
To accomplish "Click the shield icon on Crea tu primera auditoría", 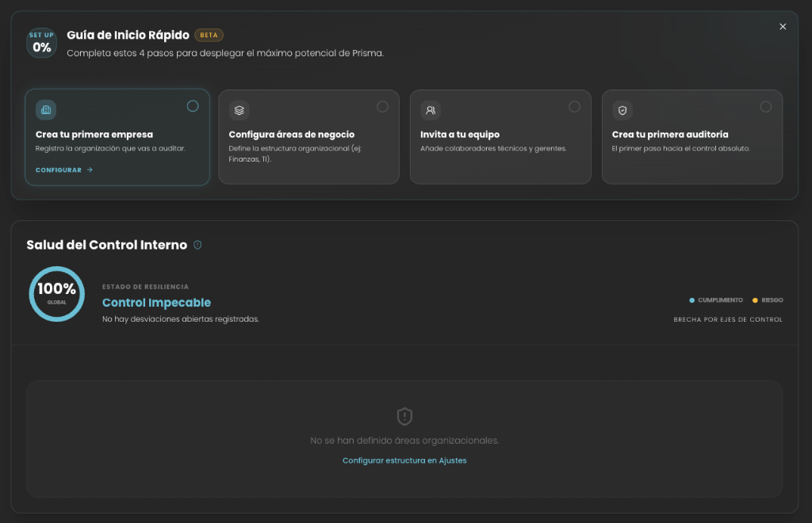I will click(622, 110).
